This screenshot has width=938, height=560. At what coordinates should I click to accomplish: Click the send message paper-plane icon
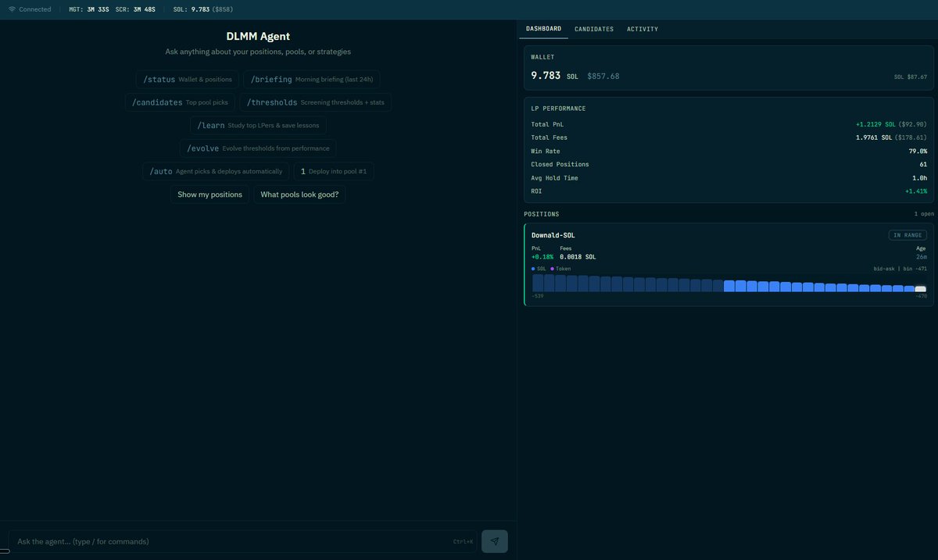coord(494,540)
